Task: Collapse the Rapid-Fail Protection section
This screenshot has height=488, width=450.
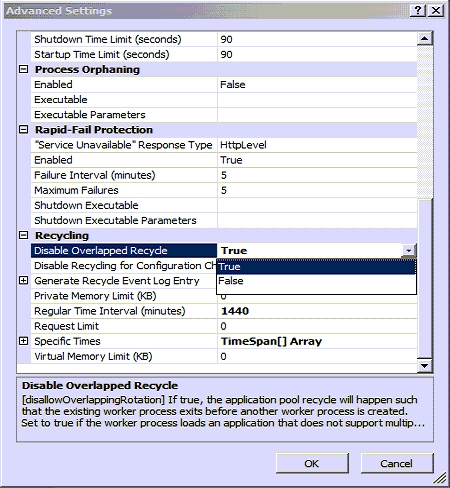Action: (x=23, y=129)
